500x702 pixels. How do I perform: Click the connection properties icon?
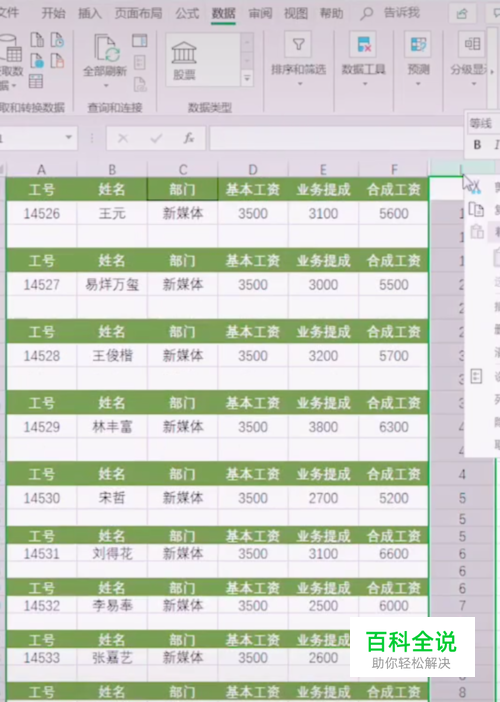click(x=140, y=62)
